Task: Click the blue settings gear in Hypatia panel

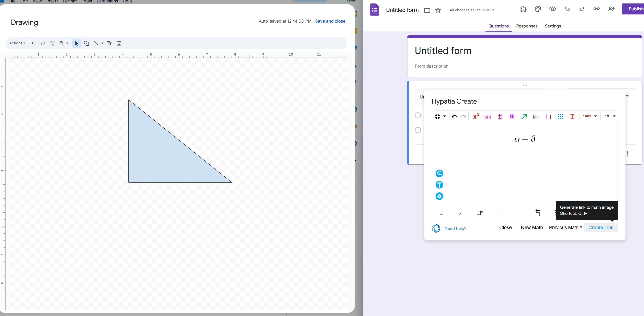Action: 439,197
